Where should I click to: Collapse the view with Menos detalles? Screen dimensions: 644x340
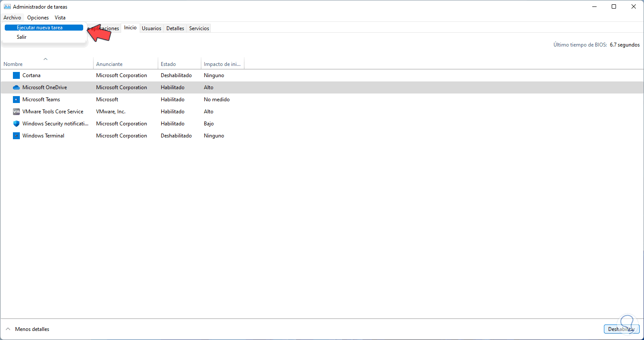point(28,329)
